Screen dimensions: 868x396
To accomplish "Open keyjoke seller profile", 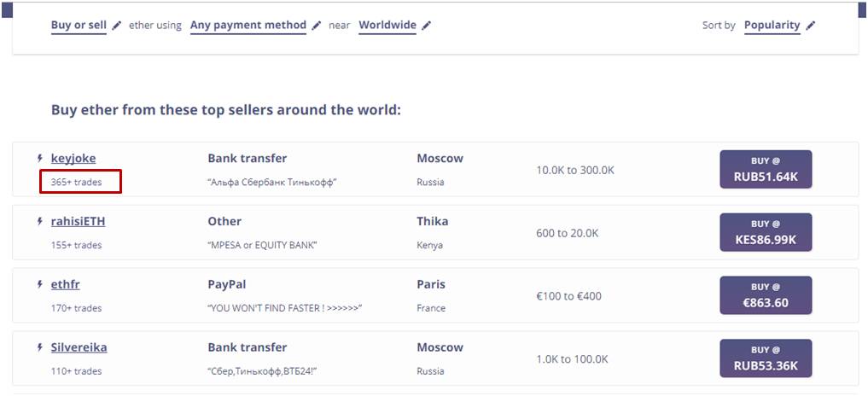I will 73,159.
